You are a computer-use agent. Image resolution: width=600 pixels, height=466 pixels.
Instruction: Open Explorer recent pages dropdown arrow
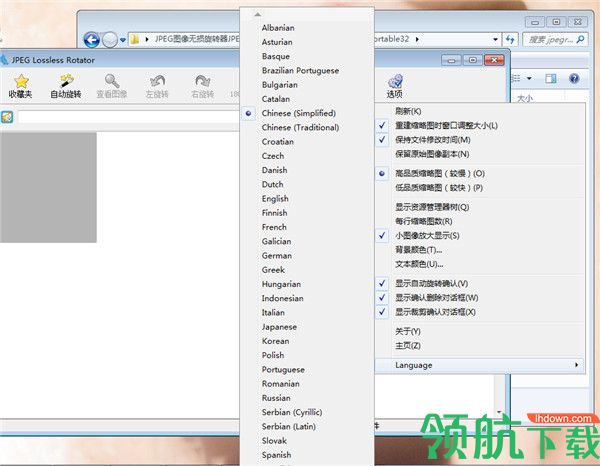(x=122, y=39)
